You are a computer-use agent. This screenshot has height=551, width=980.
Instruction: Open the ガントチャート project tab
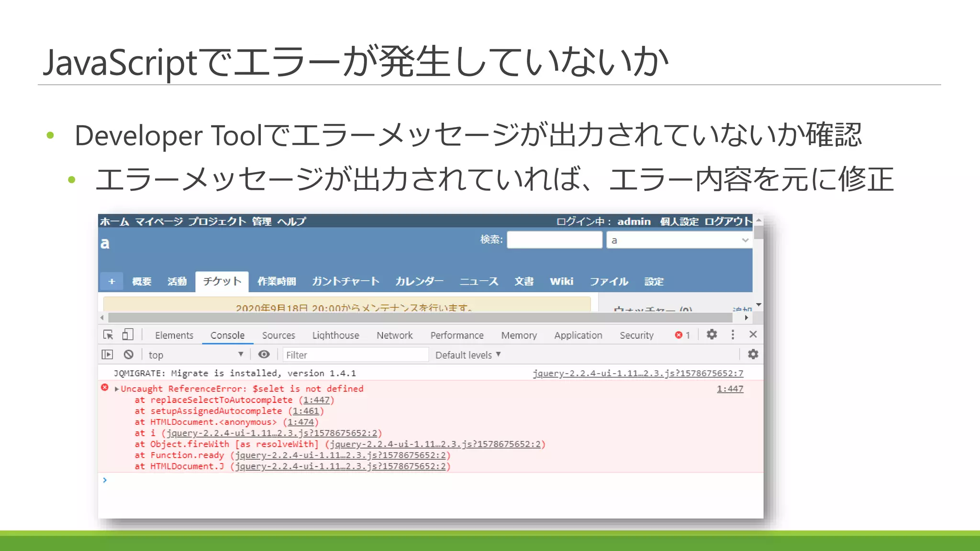[345, 281]
